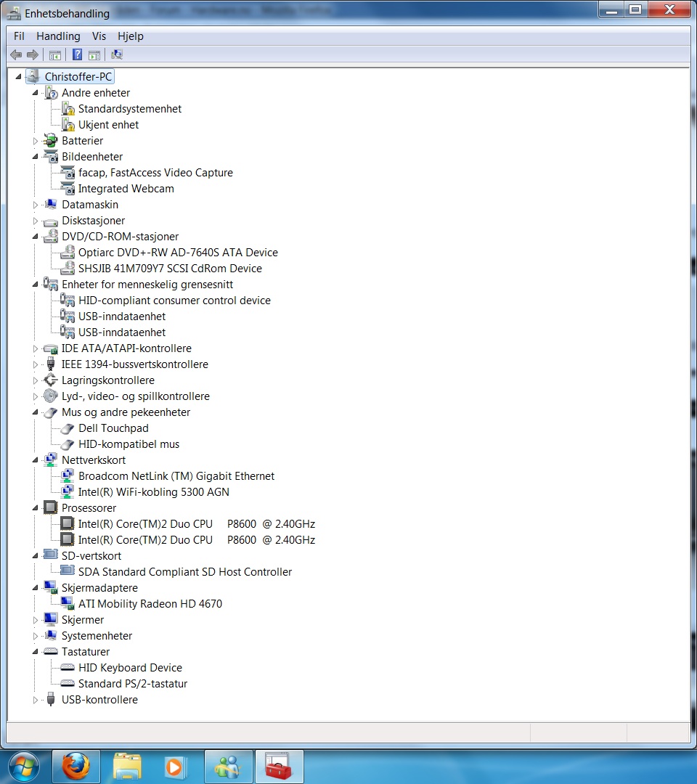Click the Optiarc DVD drive icon

68,253
